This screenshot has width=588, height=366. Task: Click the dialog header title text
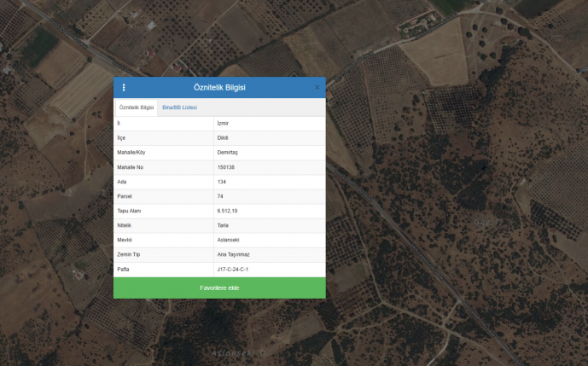(219, 87)
